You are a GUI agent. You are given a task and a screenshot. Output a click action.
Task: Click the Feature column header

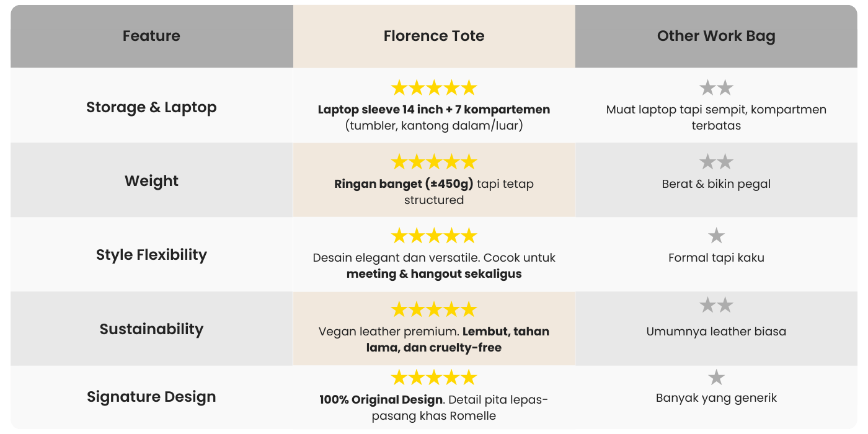tap(152, 36)
